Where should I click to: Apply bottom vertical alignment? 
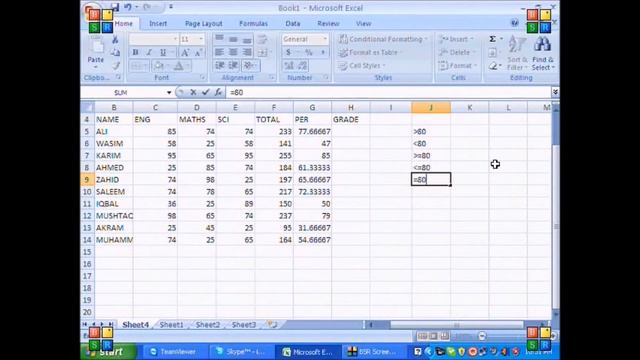click(x=247, y=39)
